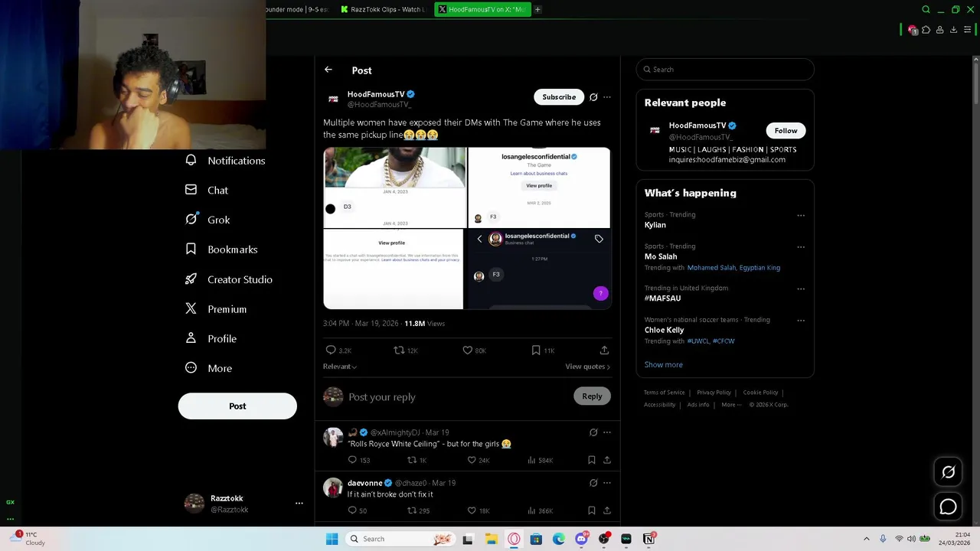The image size is (980, 551).
Task: Go back using the Post back arrow
Action: tap(328, 70)
